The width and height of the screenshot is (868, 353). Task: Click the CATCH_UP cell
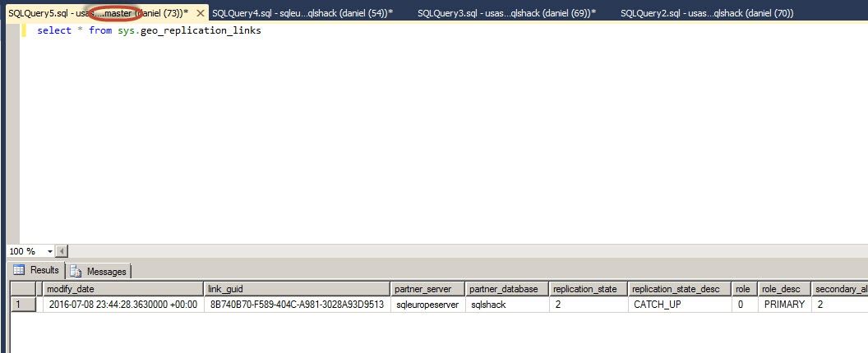point(680,305)
